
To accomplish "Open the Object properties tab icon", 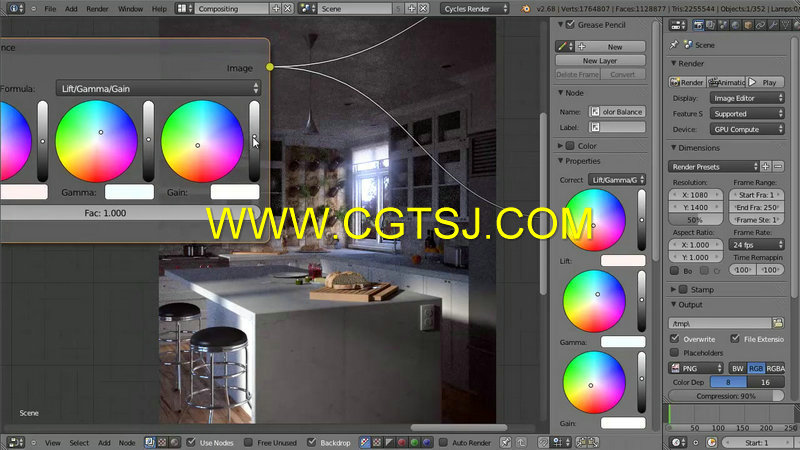I will (748, 25).
